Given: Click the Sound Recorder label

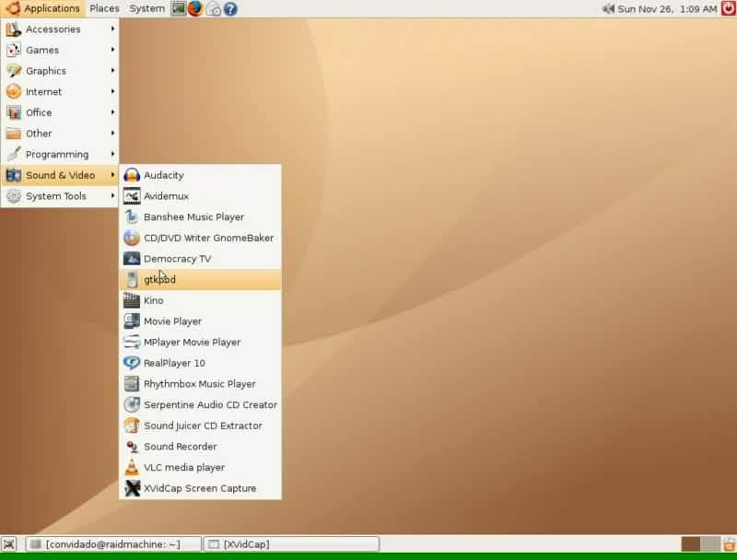Looking at the screenshot, I should coord(181,447).
